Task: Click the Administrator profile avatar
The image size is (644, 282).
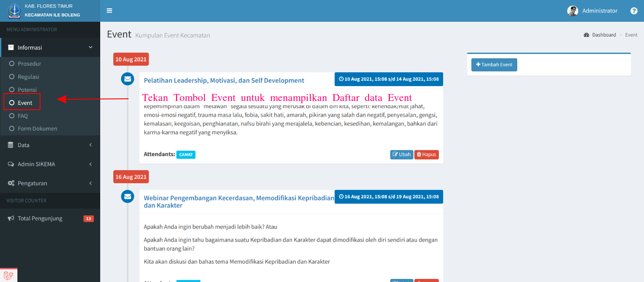Action: [x=573, y=10]
